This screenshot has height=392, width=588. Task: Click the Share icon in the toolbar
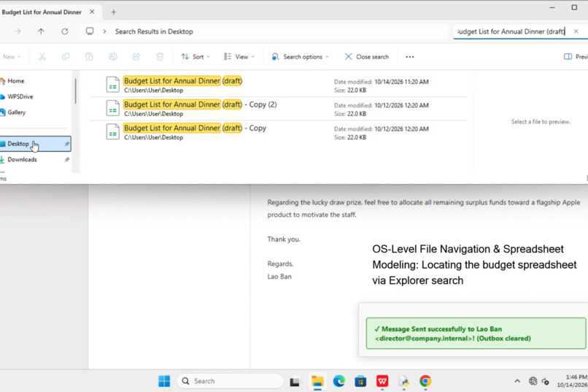[x=136, y=57]
